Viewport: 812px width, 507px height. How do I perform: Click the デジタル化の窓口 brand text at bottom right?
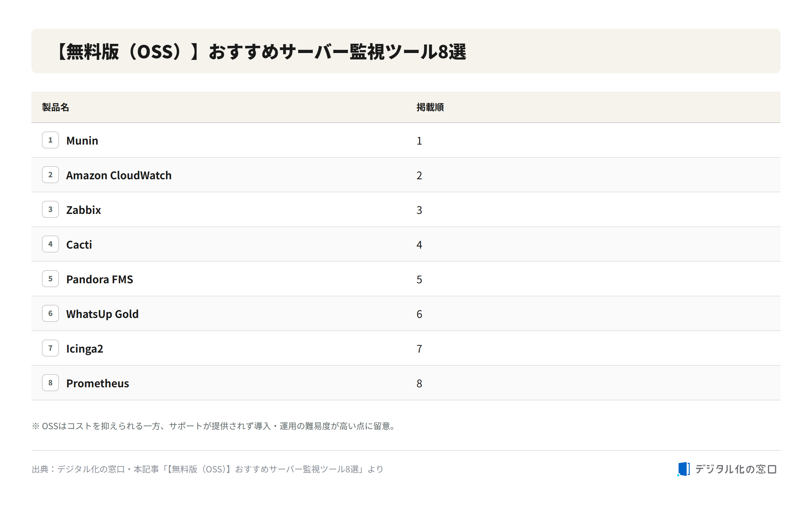tap(736, 469)
